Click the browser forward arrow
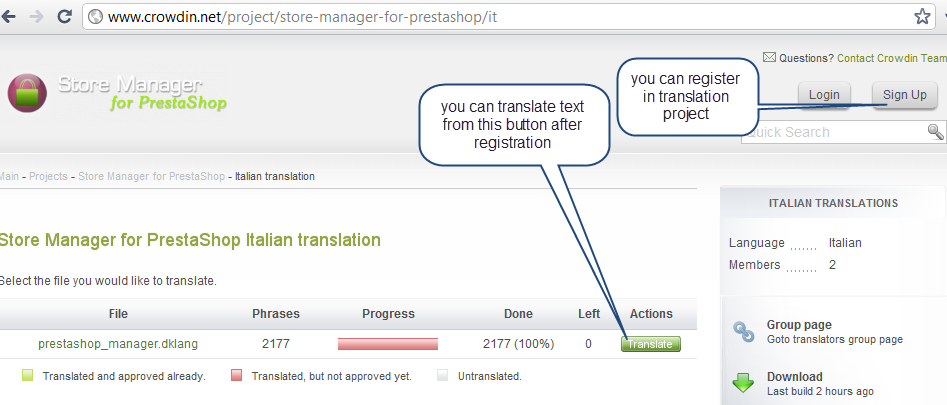 pyautogui.click(x=36, y=17)
